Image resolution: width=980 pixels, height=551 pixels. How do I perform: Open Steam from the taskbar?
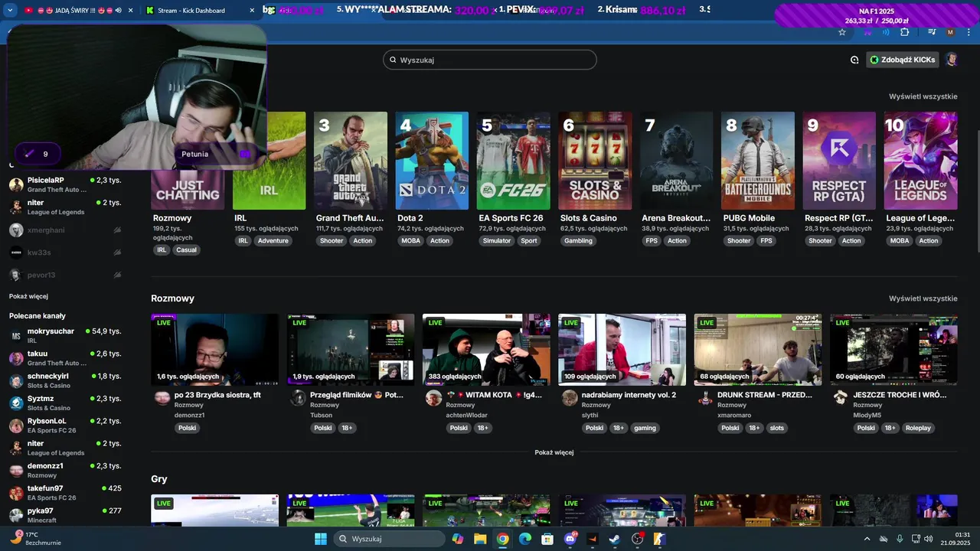615,539
